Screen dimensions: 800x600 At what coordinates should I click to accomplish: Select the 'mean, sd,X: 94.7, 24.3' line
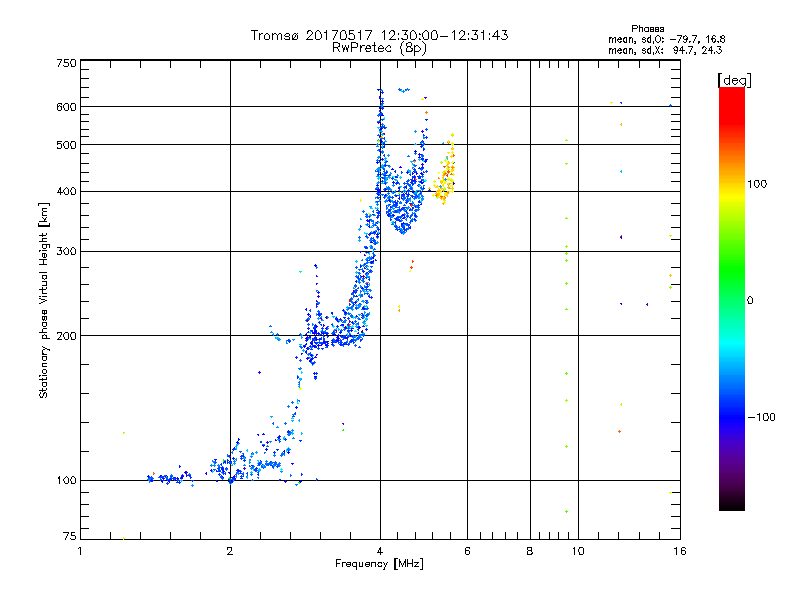[665, 50]
